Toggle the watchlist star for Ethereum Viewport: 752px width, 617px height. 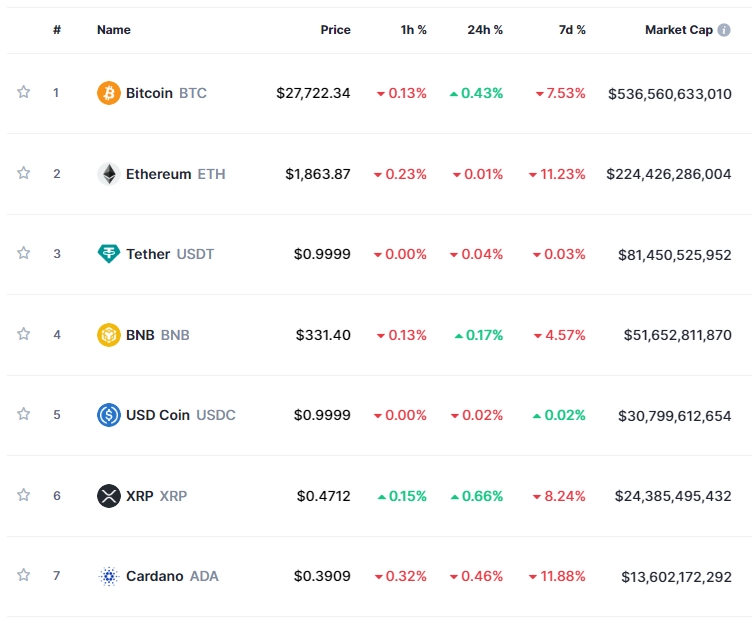(23, 173)
